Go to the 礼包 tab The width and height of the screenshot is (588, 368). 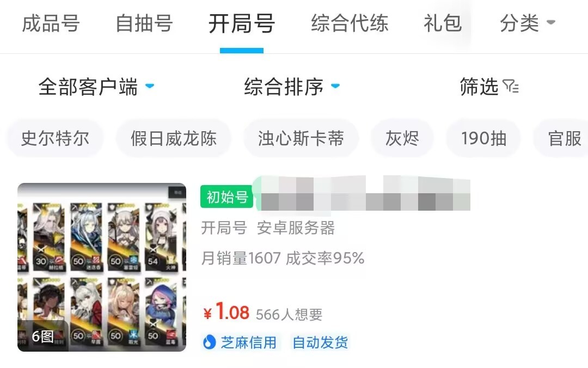point(443,23)
